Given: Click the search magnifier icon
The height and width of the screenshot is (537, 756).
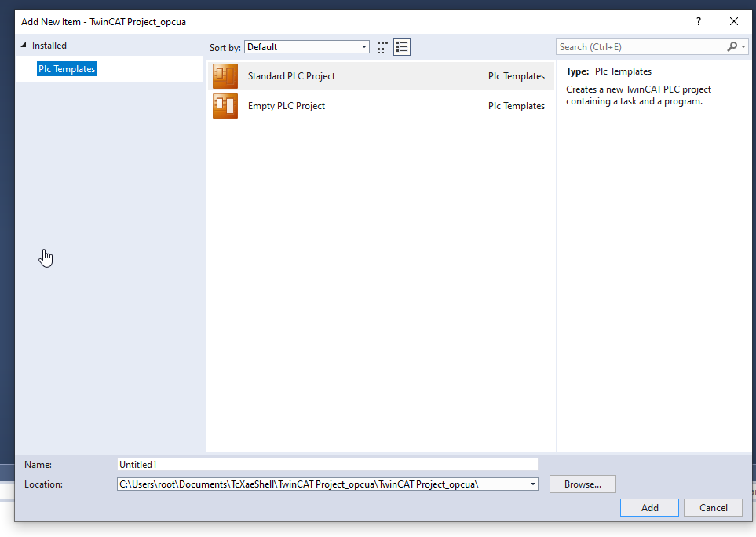Looking at the screenshot, I should [x=732, y=47].
